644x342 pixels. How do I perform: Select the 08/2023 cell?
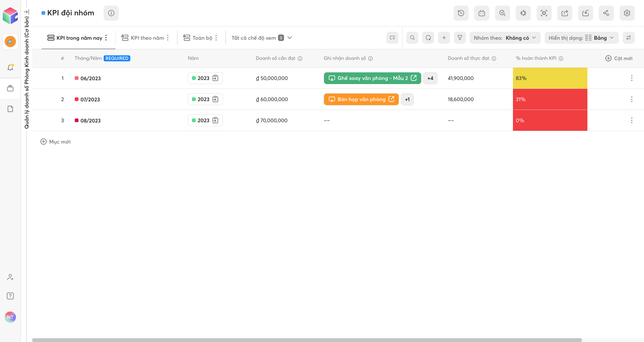[88, 120]
